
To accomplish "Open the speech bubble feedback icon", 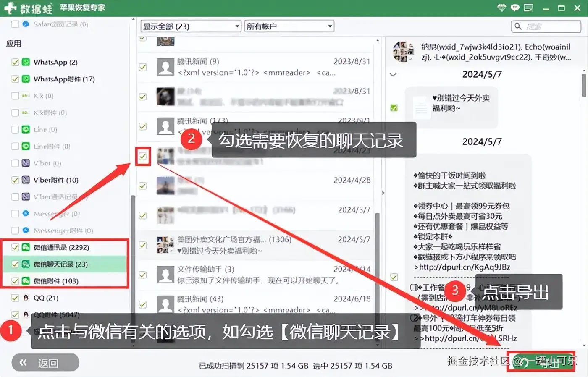I will [x=515, y=8].
